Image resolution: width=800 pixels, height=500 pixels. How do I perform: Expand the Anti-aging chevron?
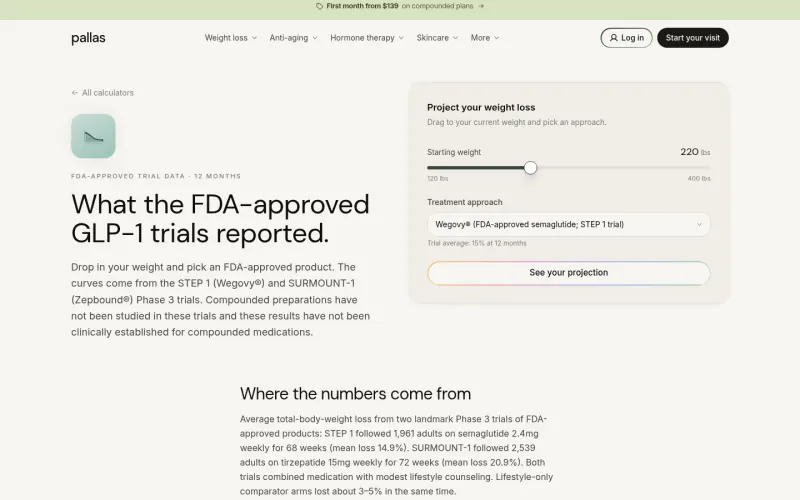click(x=315, y=38)
